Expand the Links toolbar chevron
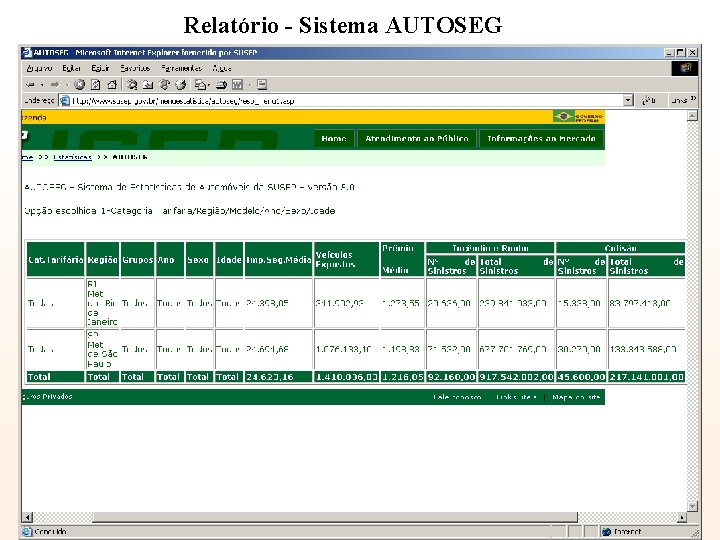The height and width of the screenshot is (540, 720). pos(693,99)
